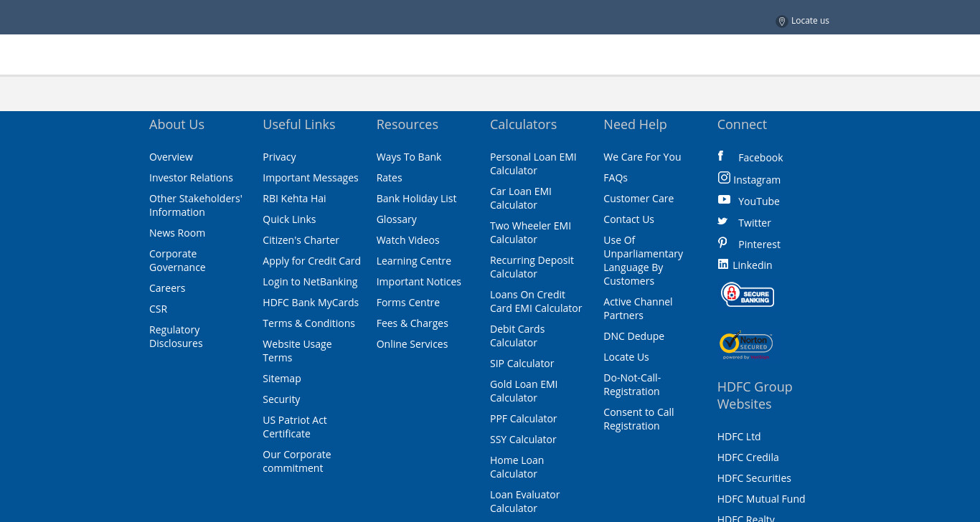Click the CSR link
This screenshot has width=980, height=522.
coord(158,309)
